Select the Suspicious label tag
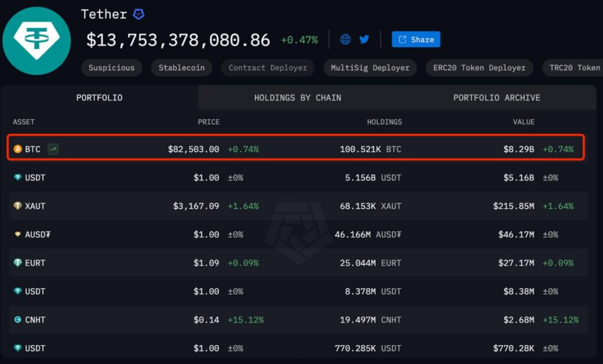603x364 pixels. pyautogui.click(x=111, y=68)
